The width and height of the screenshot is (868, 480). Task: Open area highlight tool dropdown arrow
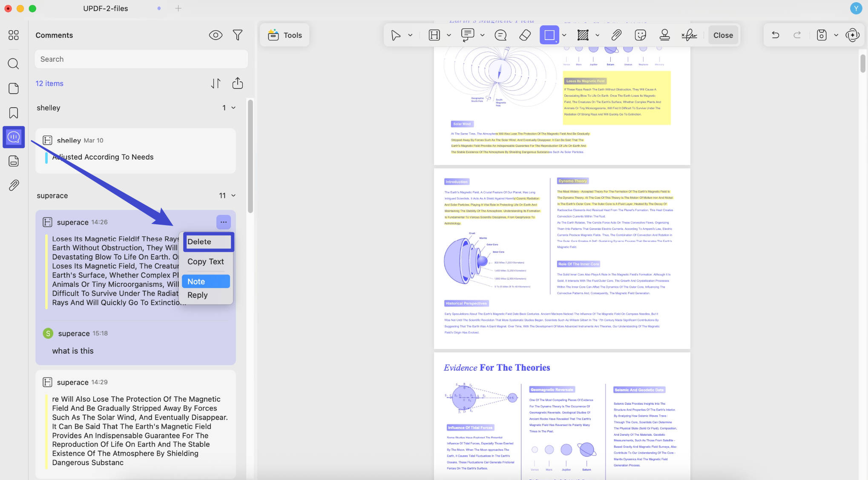(598, 35)
